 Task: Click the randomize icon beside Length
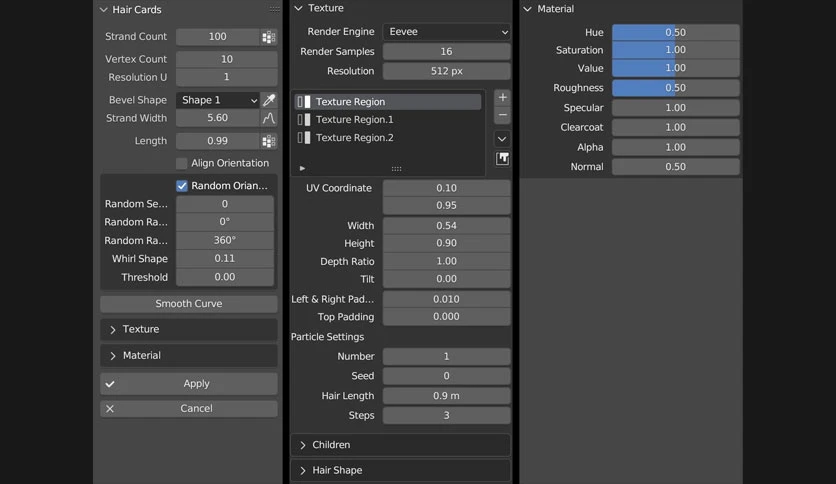tap(269, 141)
